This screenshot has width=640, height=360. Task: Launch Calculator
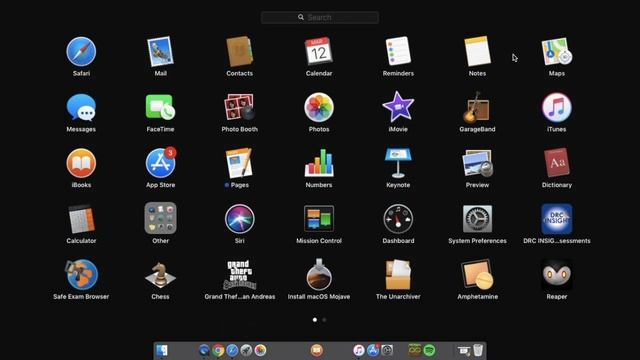pyautogui.click(x=81, y=220)
